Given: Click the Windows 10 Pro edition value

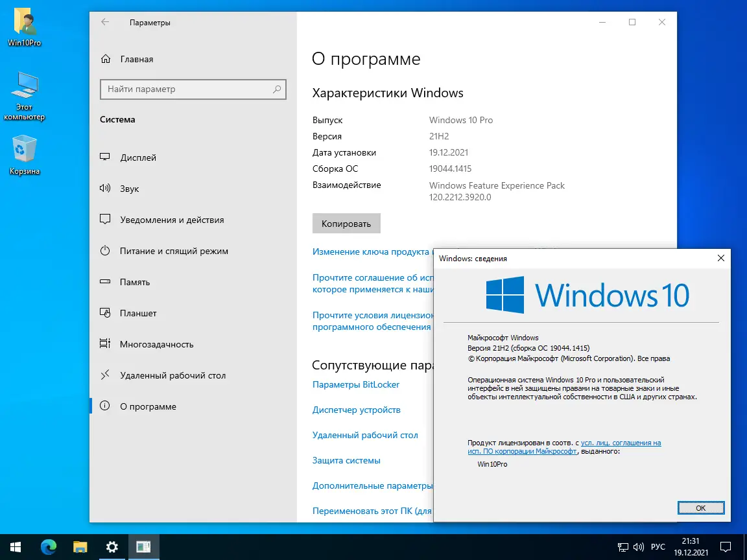Looking at the screenshot, I should point(460,120).
